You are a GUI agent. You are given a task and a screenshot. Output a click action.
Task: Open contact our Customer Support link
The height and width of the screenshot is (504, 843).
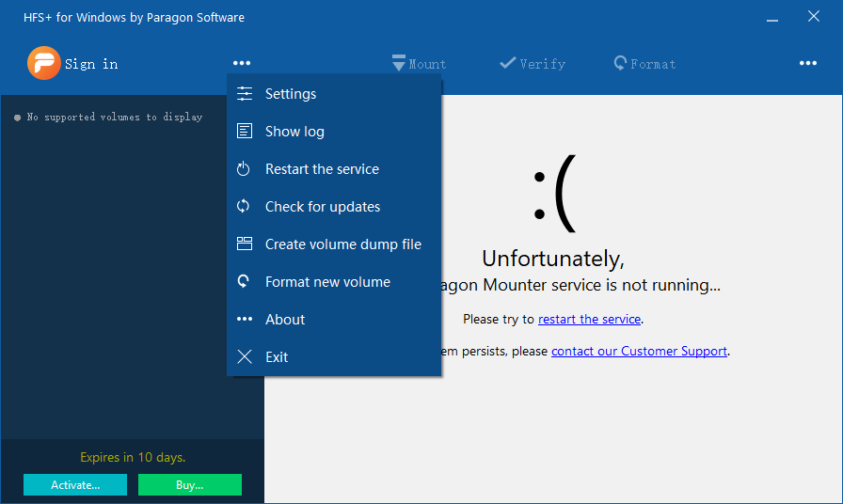pyautogui.click(x=639, y=352)
